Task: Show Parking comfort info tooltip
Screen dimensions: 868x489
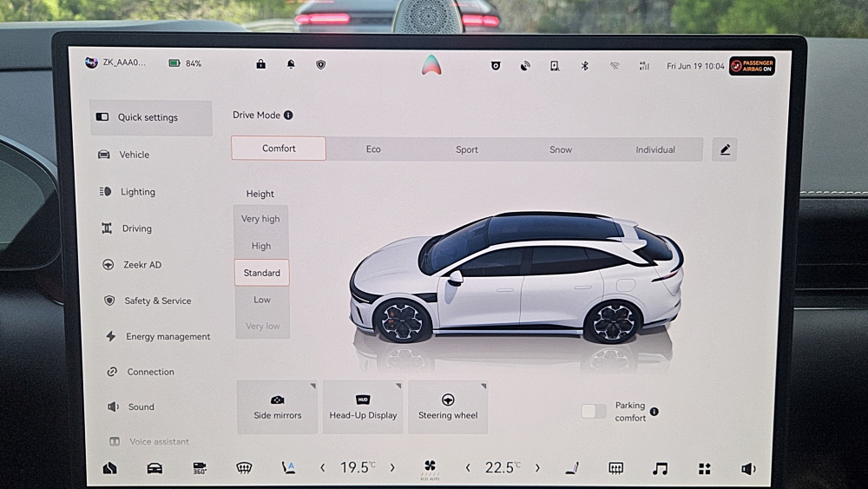Action: [654, 412]
